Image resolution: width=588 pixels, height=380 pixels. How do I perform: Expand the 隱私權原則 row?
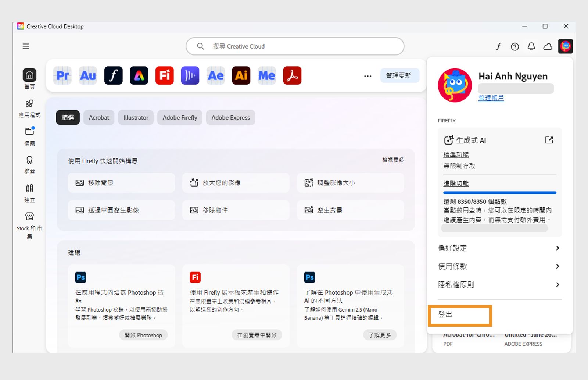499,285
